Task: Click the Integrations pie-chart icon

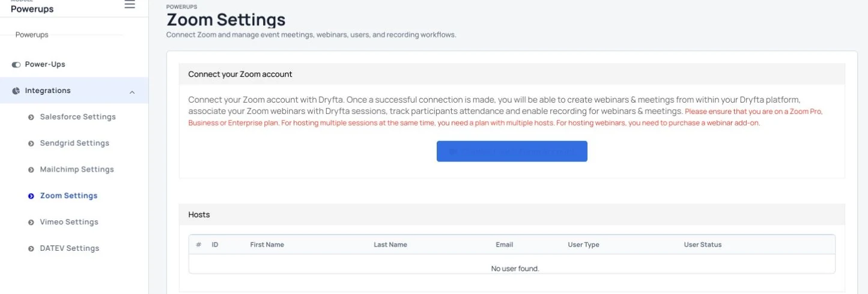Action: 16,91
